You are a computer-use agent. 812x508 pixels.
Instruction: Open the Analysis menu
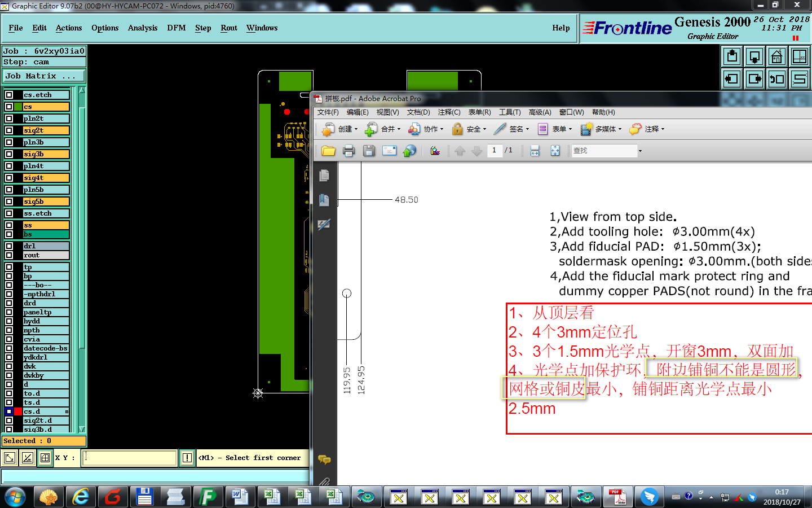pos(143,28)
